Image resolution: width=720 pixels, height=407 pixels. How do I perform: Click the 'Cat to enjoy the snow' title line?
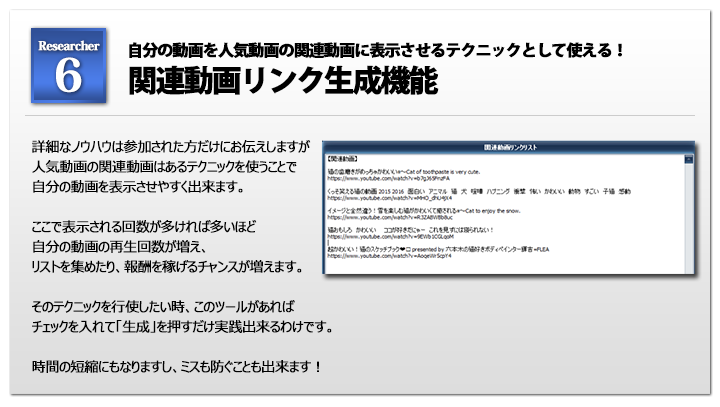(x=423, y=211)
